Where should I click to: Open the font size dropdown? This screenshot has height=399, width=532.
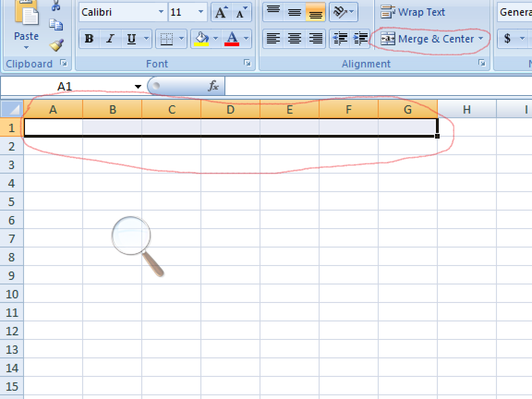(200, 12)
